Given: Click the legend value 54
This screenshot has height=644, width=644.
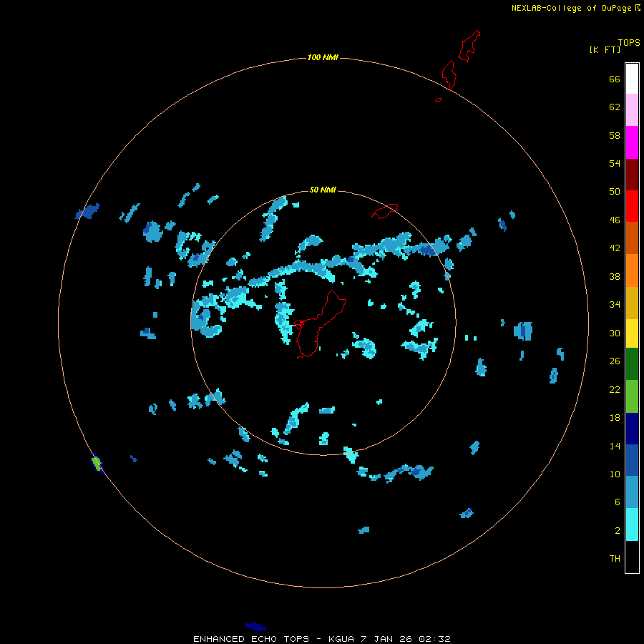Looking at the screenshot, I should 615,163.
